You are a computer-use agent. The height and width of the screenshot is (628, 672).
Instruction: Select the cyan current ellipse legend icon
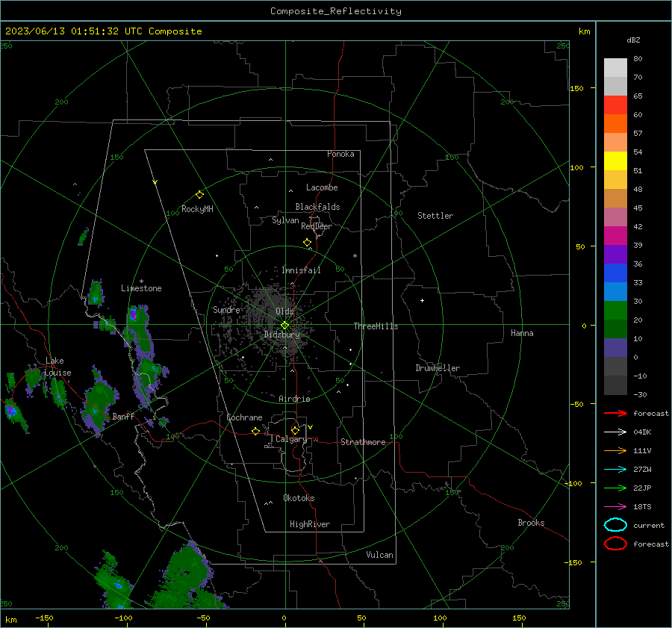[x=615, y=525]
